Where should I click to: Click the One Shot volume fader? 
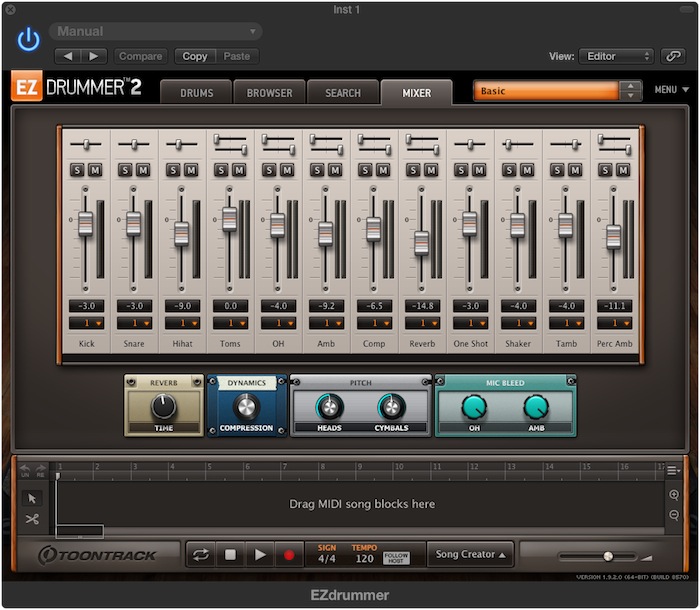pos(470,224)
